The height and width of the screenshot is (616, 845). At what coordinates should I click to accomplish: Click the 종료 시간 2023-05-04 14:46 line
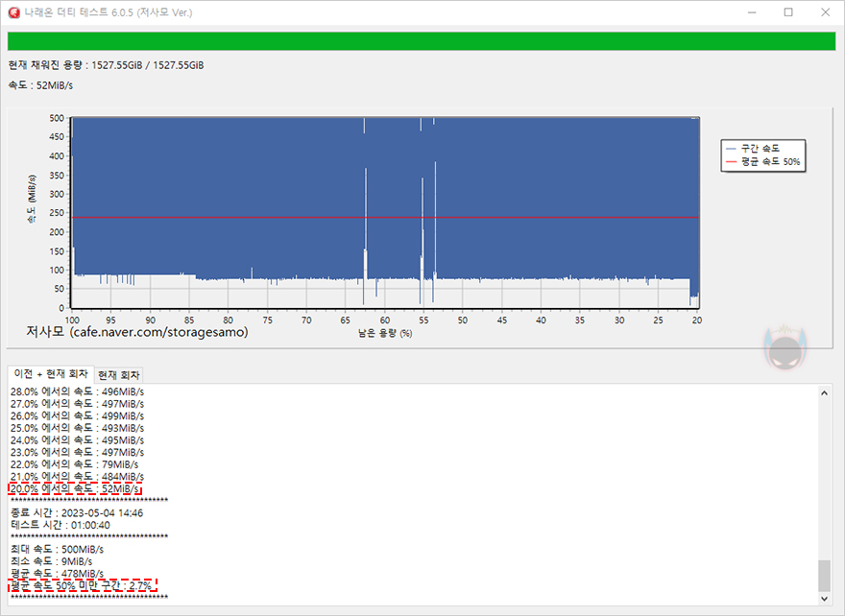[77, 513]
